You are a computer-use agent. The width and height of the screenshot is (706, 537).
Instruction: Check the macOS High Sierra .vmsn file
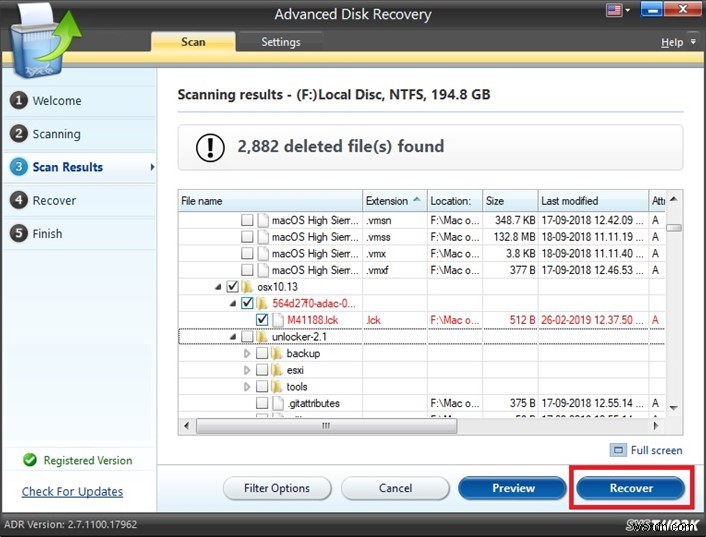pyautogui.click(x=247, y=220)
